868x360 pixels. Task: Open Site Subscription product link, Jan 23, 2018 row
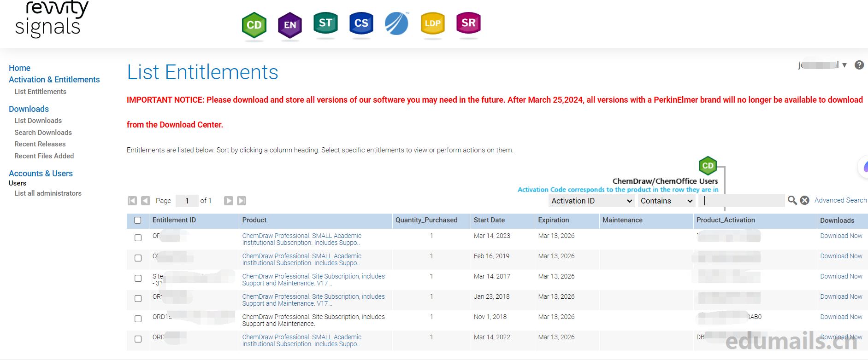click(x=313, y=300)
